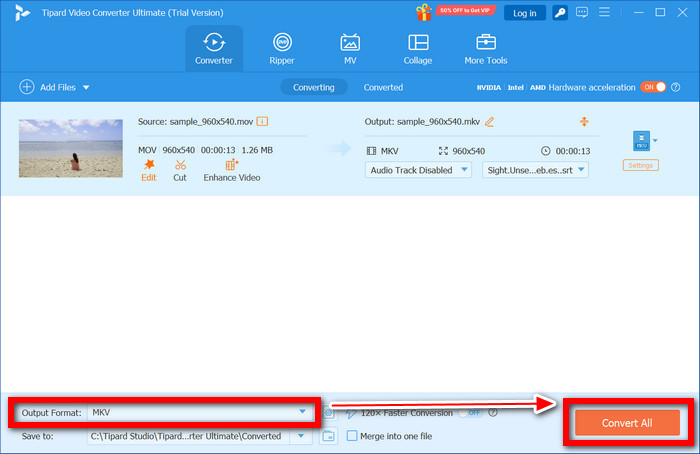Open the Ripper tab

click(x=282, y=49)
